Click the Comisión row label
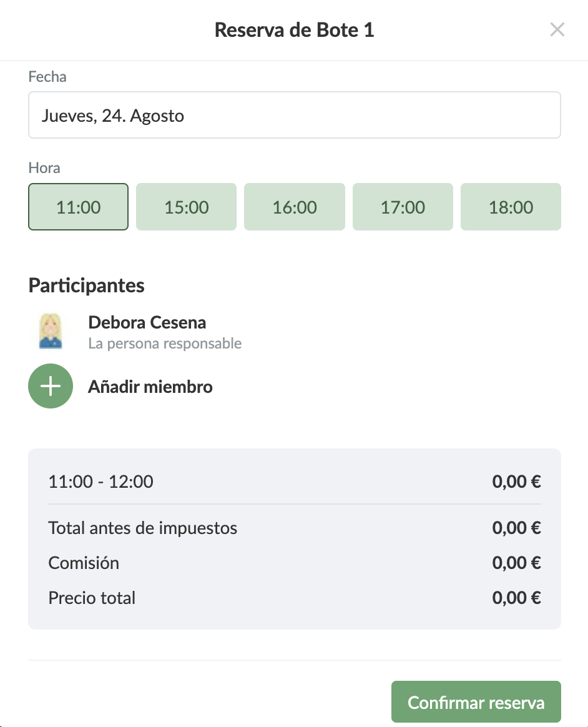588x727 pixels. click(84, 563)
